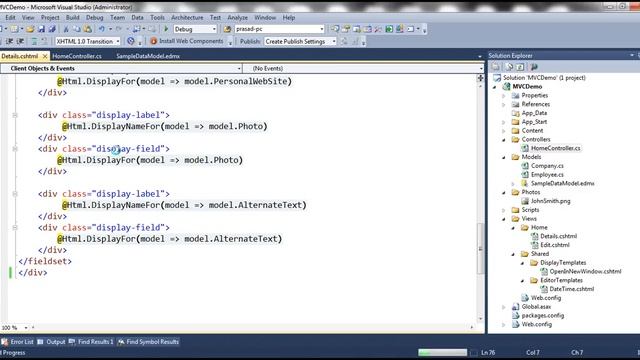Select JohnSmith.png in Photos folder
Image resolution: width=640 pixels, height=360 pixels.
tap(551, 201)
